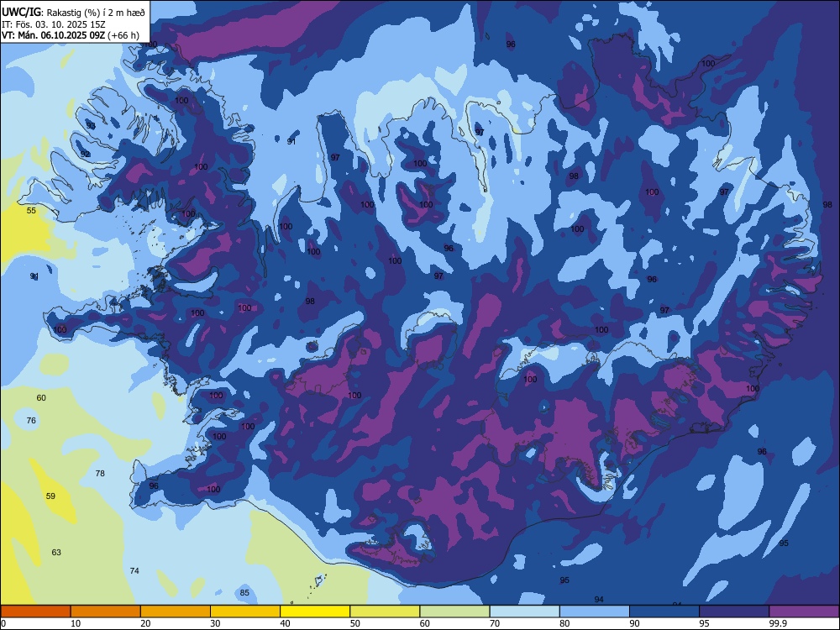840x630 pixels.
Task: Click the title 'UWC/IG: Rakastig (%) í 2 m hæð'
Action: 73,12
